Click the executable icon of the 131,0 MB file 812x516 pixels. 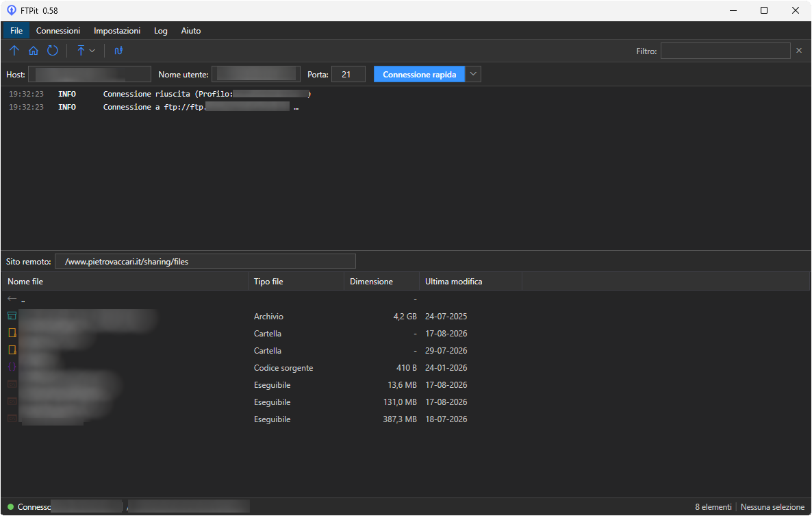coord(12,402)
